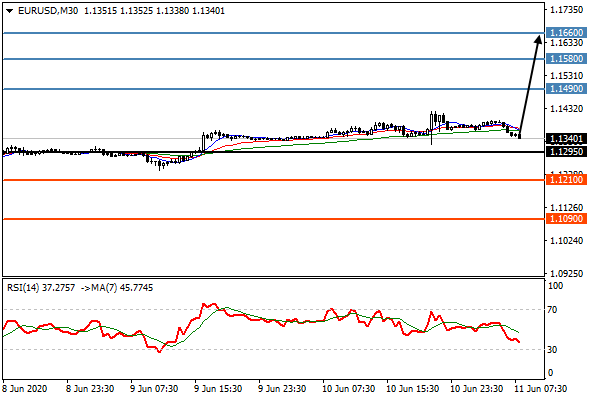Select the 1.14900 price level label
Viewport: 590px width, 400px height.
[566, 89]
